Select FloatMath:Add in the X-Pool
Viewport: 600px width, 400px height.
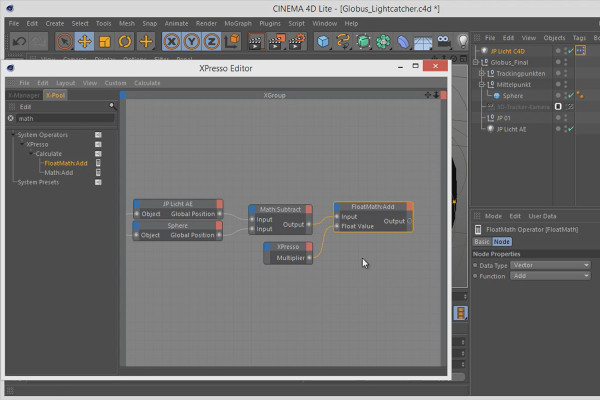click(x=66, y=163)
